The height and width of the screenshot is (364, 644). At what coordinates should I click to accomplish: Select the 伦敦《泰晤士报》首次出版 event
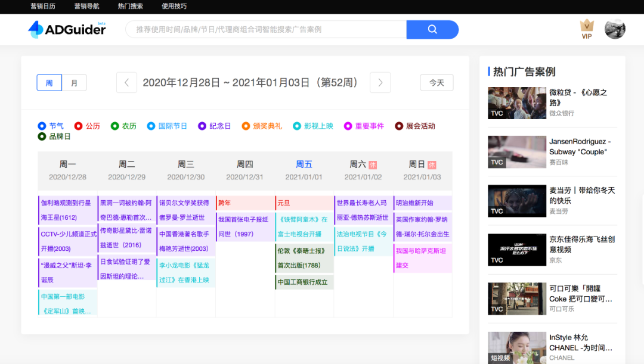pyautogui.click(x=304, y=258)
